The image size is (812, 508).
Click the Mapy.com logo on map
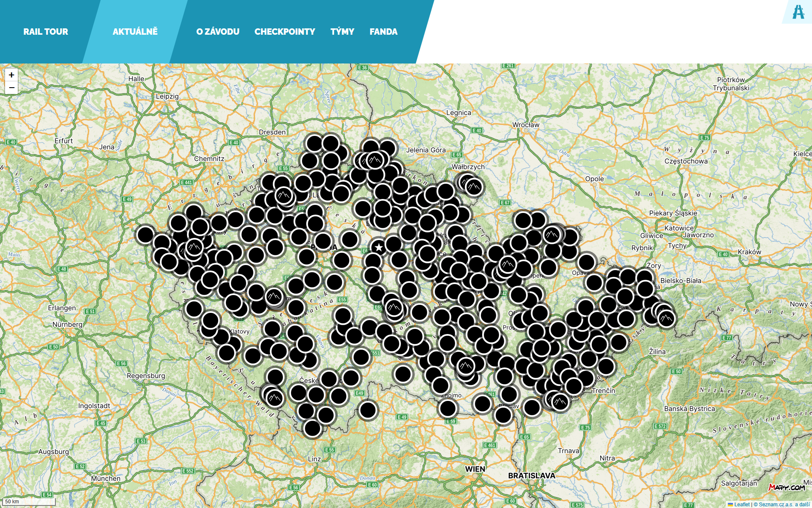pyautogui.click(x=787, y=487)
